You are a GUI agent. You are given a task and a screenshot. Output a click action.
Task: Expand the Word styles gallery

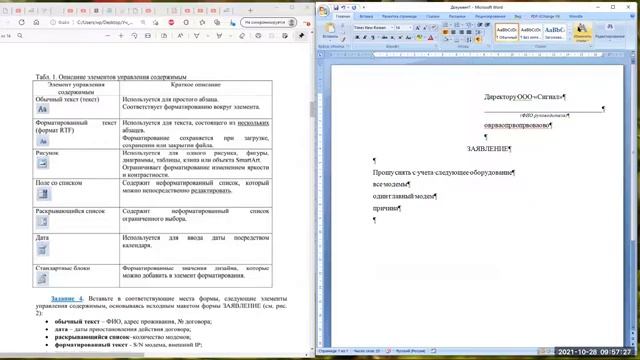click(569, 38)
